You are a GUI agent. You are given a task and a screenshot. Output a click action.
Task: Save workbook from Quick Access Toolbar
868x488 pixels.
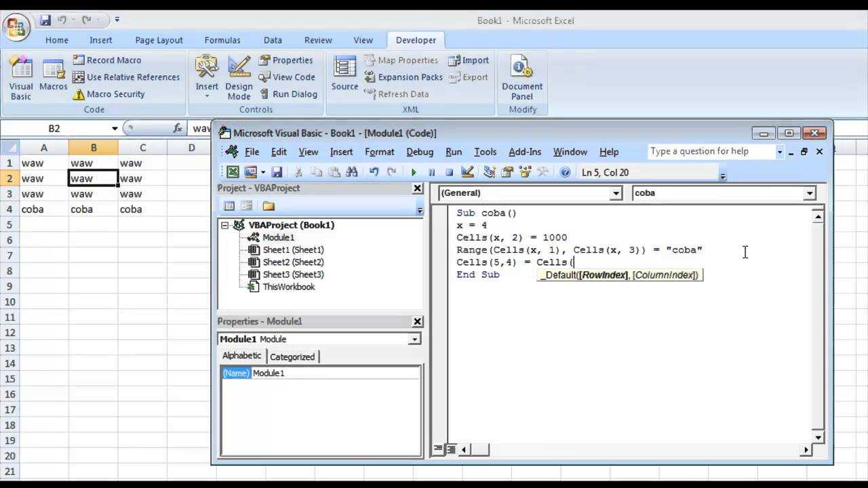tap(45, 20)
